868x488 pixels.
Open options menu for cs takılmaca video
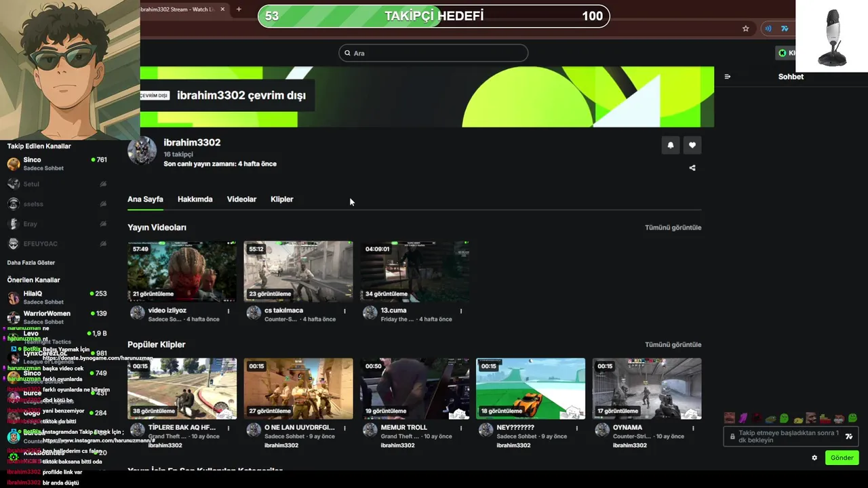pyautogui.click(x=344, y=311)
